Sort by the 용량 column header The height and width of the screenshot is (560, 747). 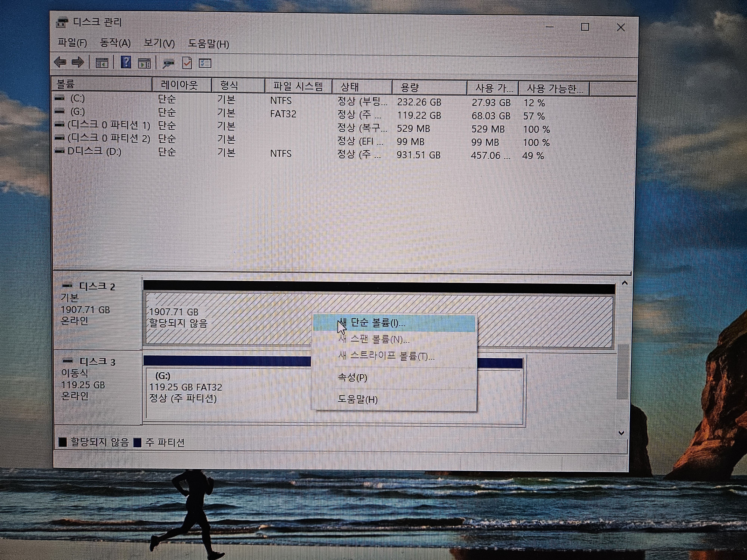tap(409, 88)
